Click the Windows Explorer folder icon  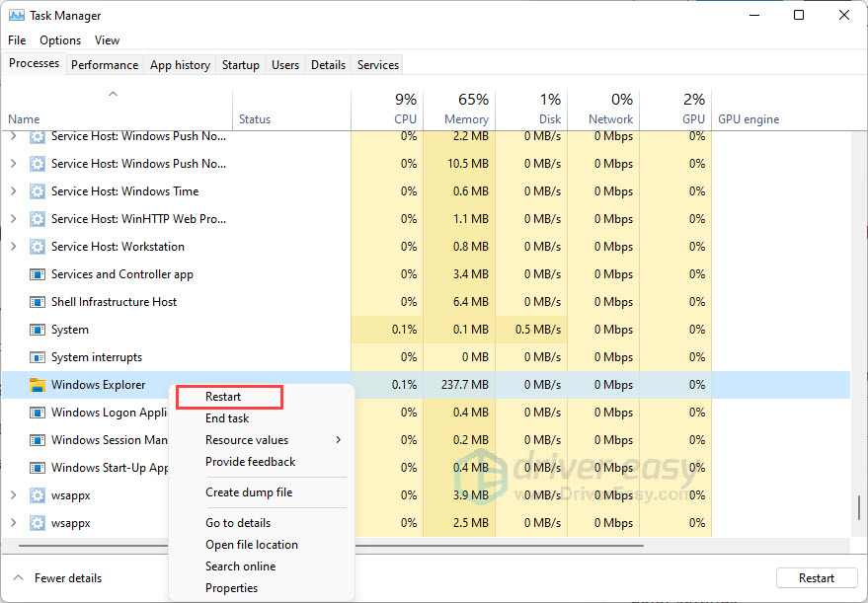point(38,385)
